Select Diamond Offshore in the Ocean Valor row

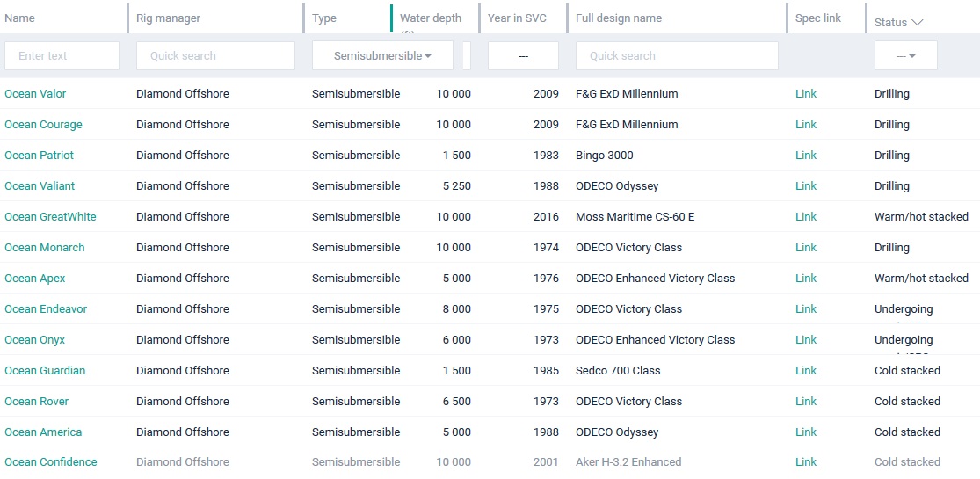tap(183, 94)
